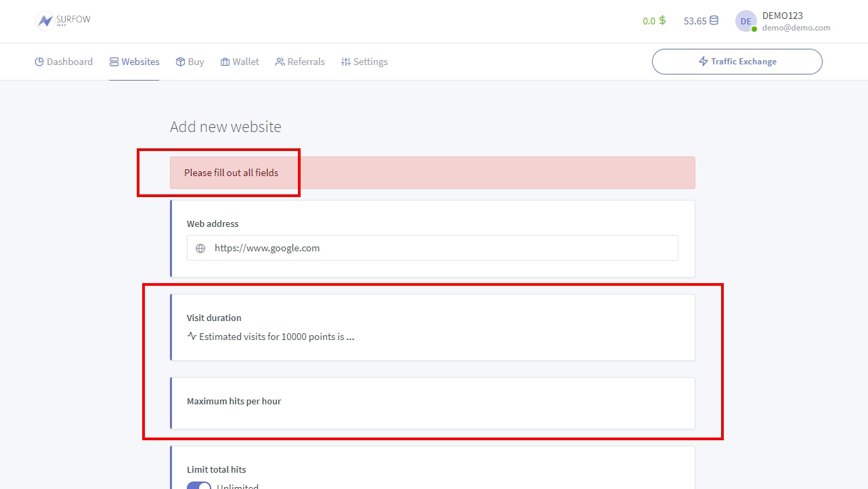Click the Buy box icon
Image resolution: width=868 pixels, height=489 pixels.
tap(180, 62)
